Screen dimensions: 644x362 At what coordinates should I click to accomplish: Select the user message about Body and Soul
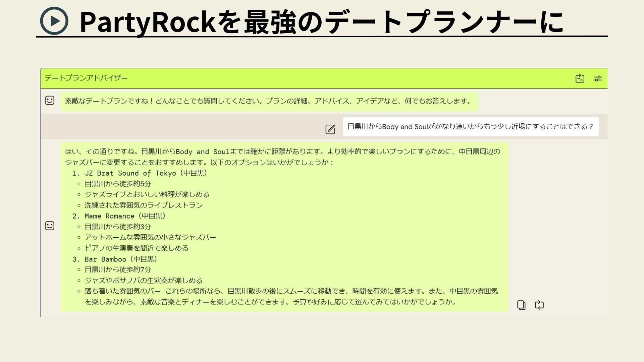pyautogui.click(x=471, y=127)
